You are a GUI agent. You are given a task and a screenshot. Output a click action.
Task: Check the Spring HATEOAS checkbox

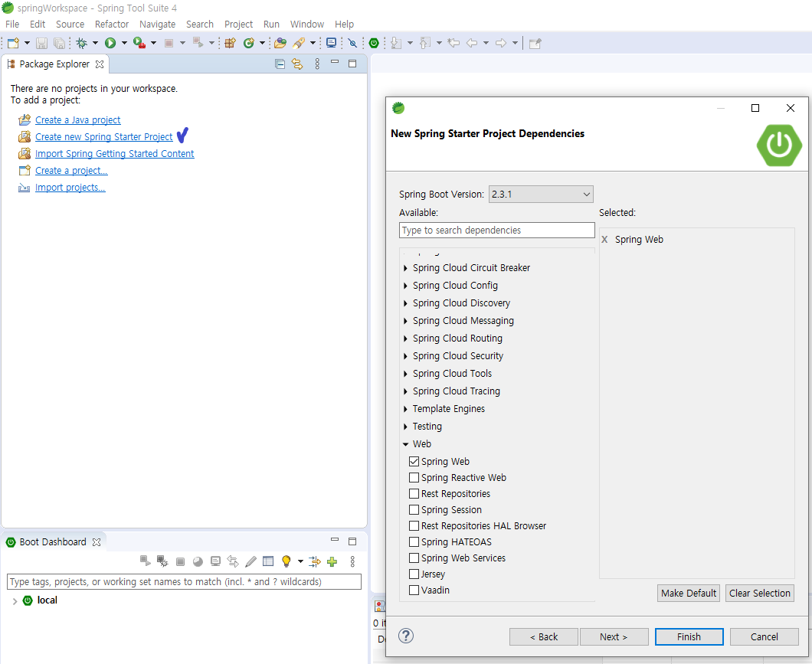(x=414, y=541)
